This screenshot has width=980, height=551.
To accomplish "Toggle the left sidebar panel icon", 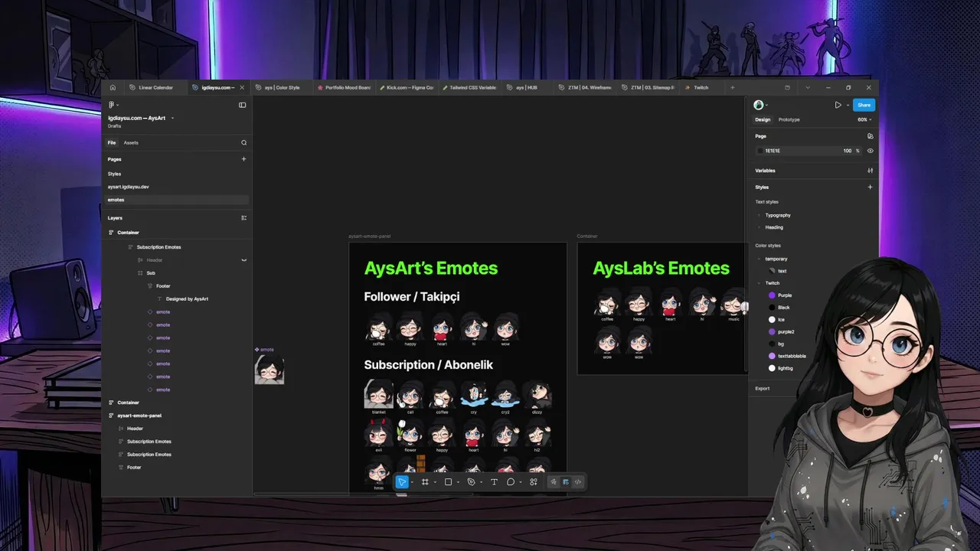I will (243, 105).
